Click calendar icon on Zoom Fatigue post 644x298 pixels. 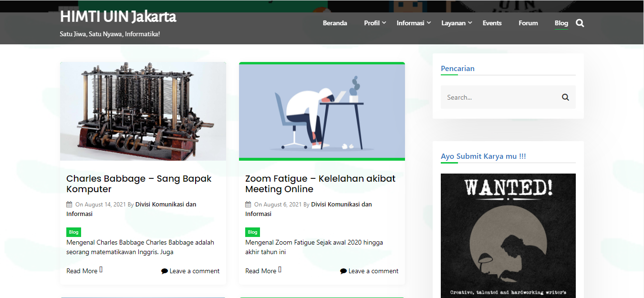click(248, 205)
